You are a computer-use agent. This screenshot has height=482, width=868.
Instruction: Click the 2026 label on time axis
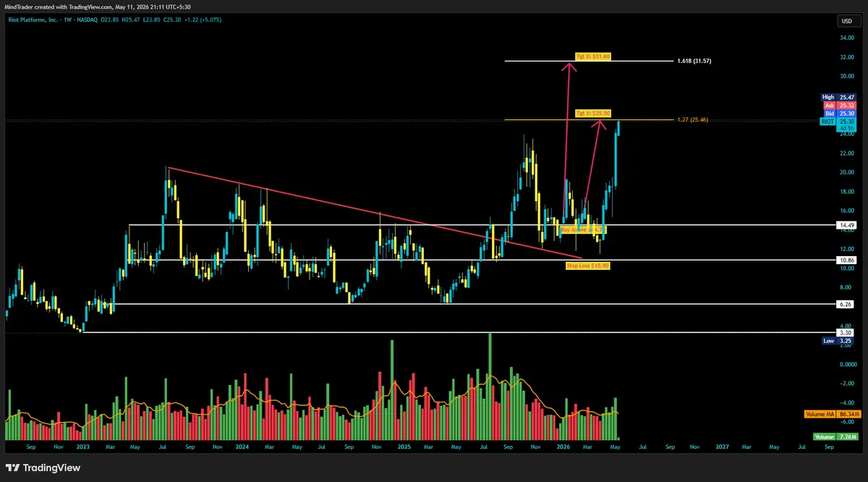pyautogui.click(x=562, y=447)
